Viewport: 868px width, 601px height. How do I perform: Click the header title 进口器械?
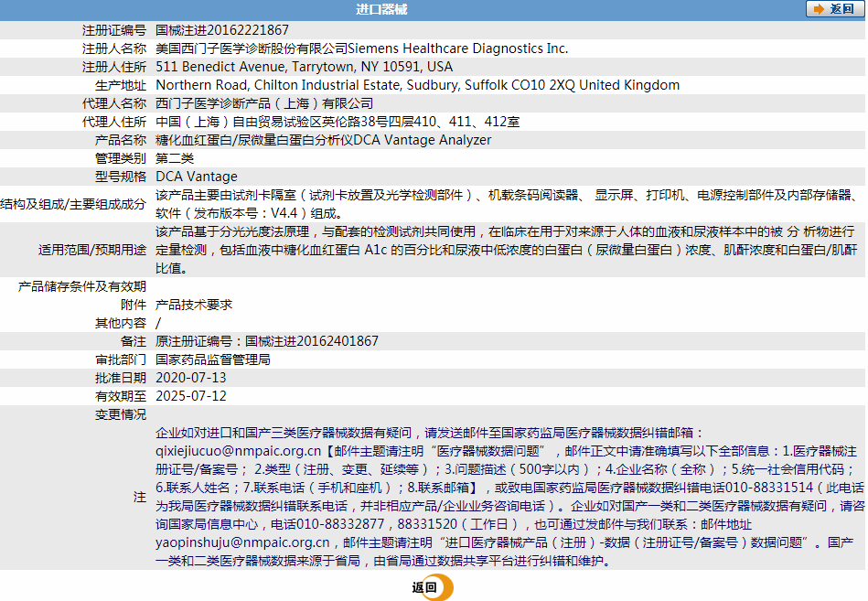(x=381, y=9)
